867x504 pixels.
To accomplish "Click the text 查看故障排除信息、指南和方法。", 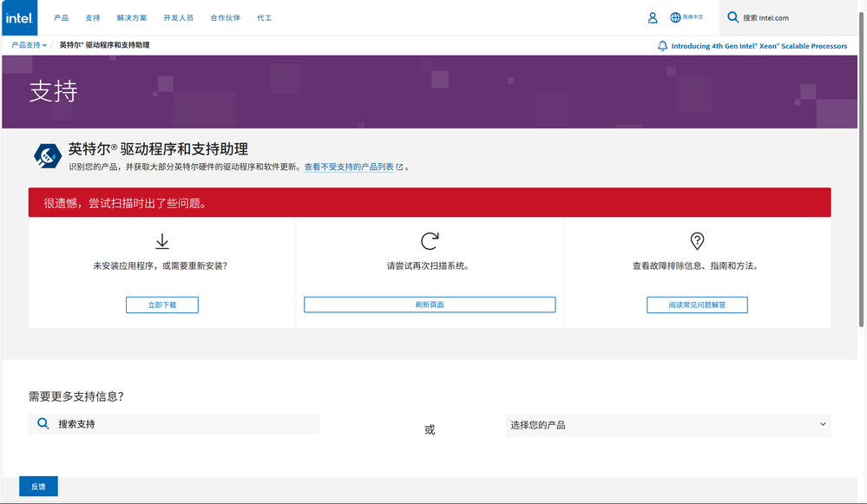I will (x=697, y=265).
